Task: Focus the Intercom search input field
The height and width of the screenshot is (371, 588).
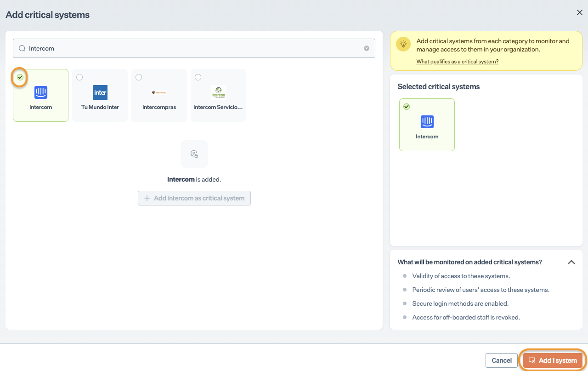Action: pyautogui.click(x=194, y=48)
